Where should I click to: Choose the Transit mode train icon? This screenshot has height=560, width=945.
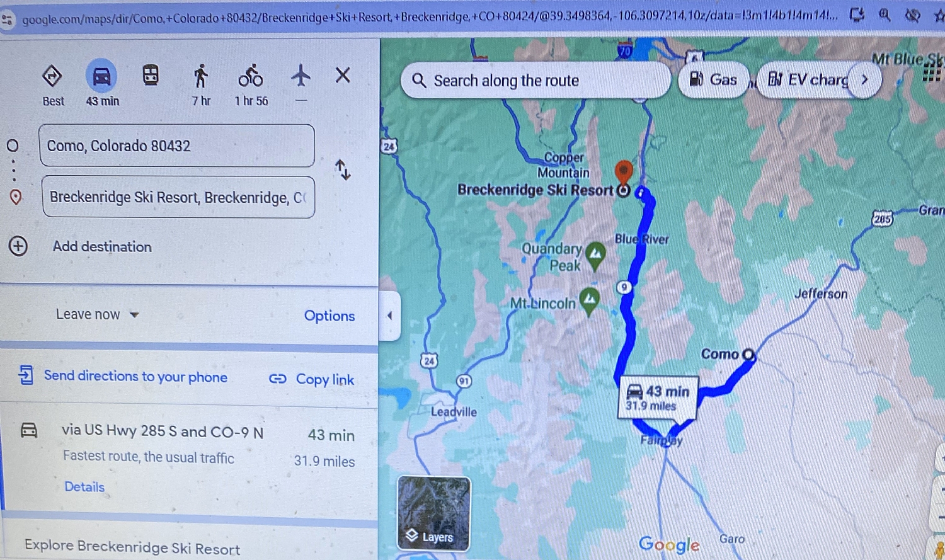pos(151,76)
